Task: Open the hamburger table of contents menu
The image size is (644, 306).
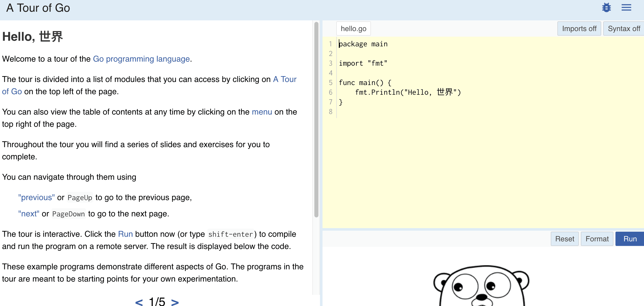Action: (626, 8)
